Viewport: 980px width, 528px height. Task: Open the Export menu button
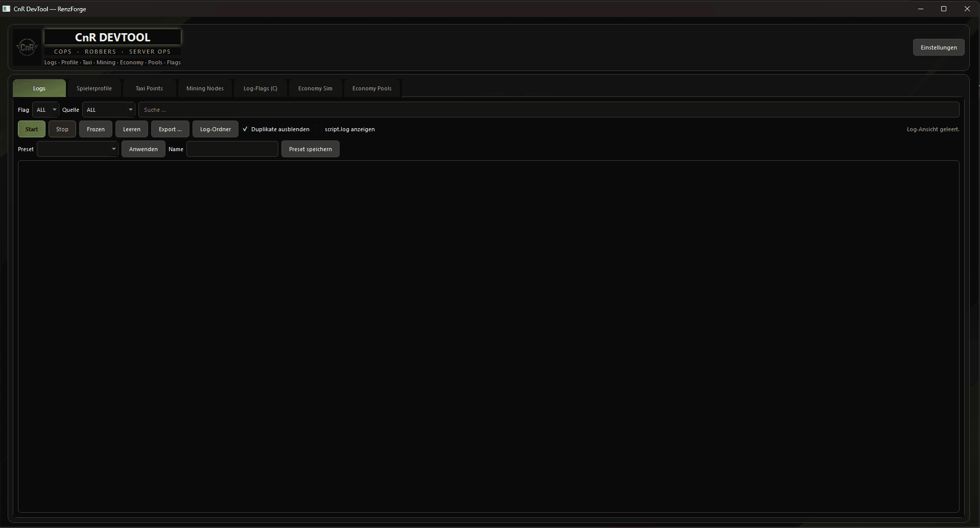pos(170,129)
